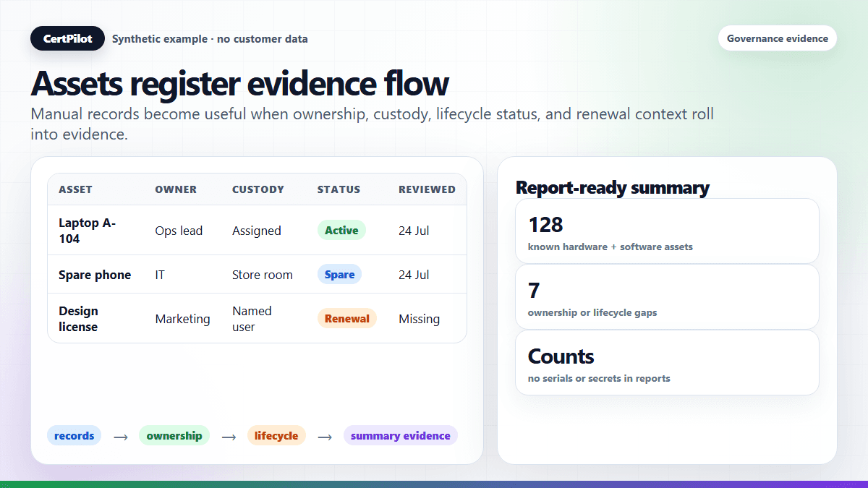This screenshot has width=868, height=488.
Task: Click the blue Spare status badge
Action: (x=339, y=275)
